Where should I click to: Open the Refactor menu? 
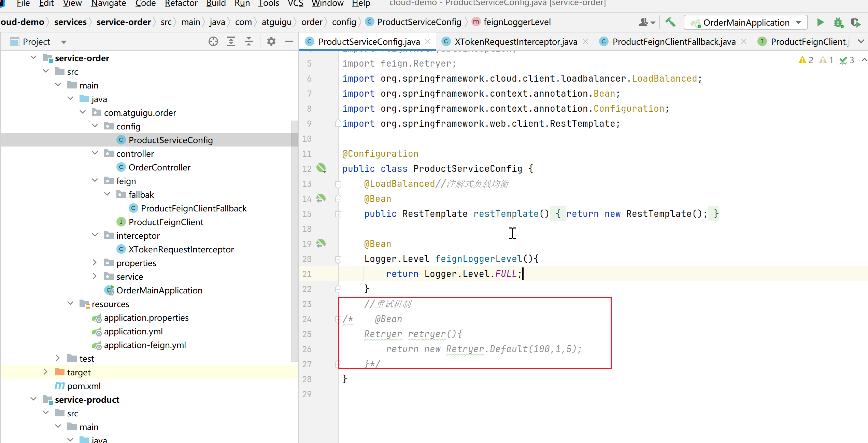181,3
